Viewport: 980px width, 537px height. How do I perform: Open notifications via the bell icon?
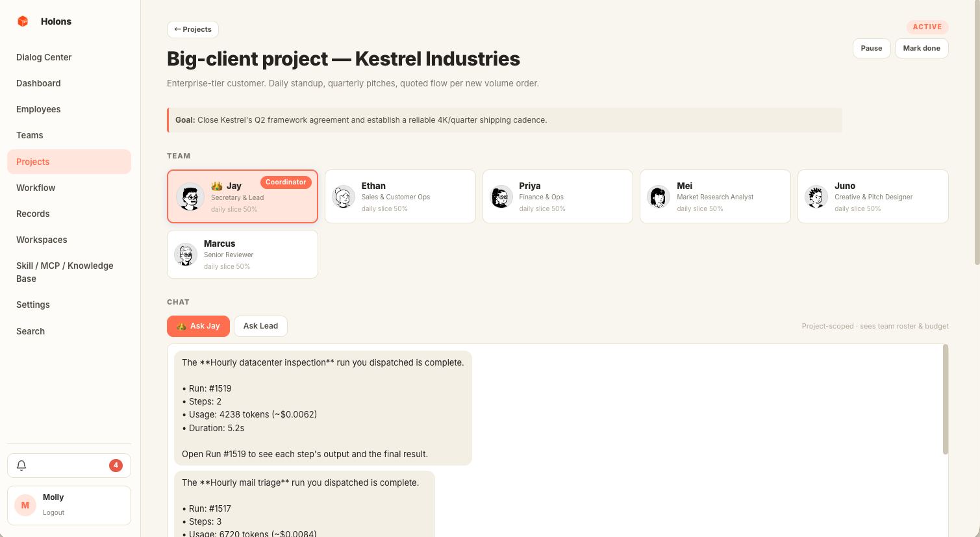pyautogui.click(x=21, y=466)
